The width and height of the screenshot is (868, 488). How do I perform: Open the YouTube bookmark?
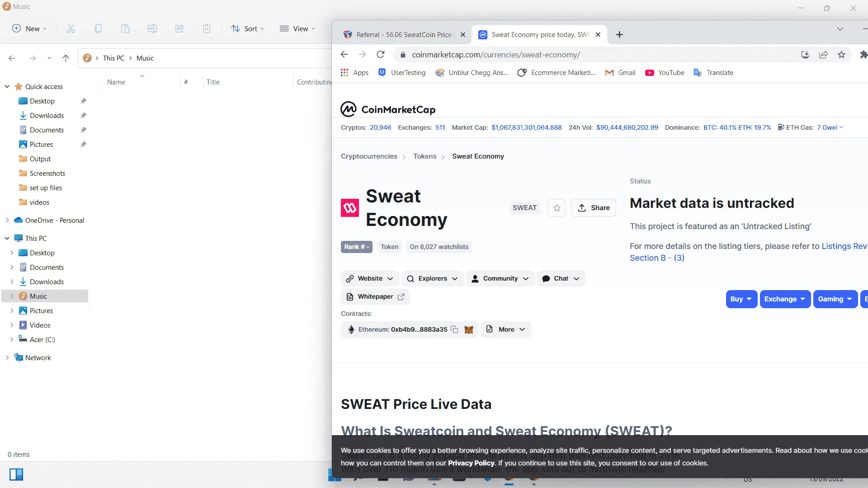pyautogui.click(x=665, y=73)
